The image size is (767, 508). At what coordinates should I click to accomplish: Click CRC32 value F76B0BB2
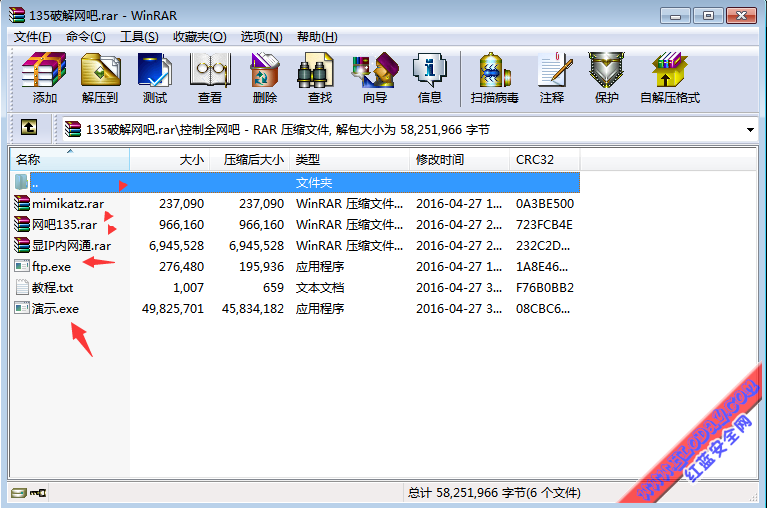[x=545, y=287]
